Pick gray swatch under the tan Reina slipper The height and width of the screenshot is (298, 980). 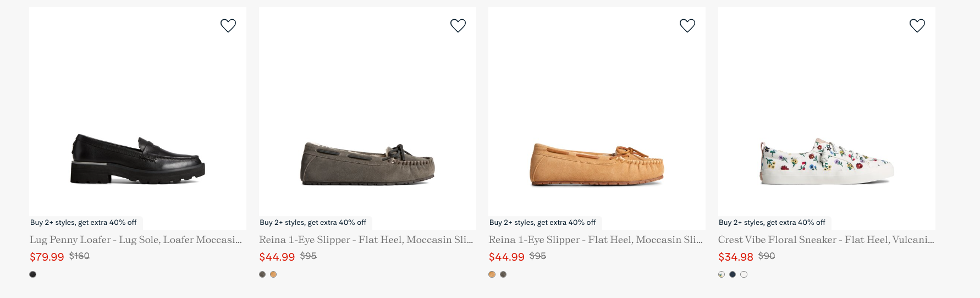pyautogui.click(x=503, y=274)
